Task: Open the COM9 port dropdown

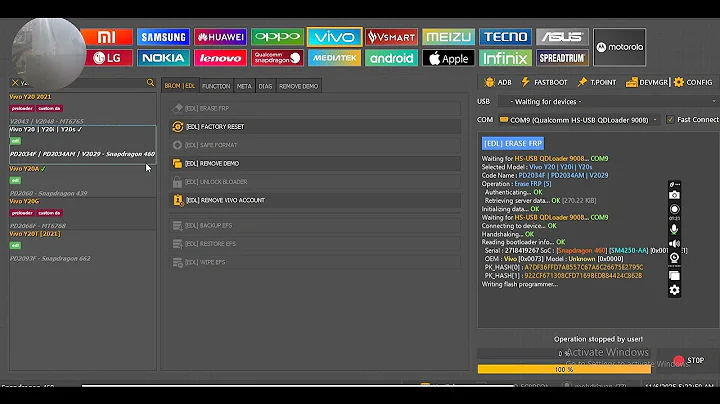Action: [579, 120]
